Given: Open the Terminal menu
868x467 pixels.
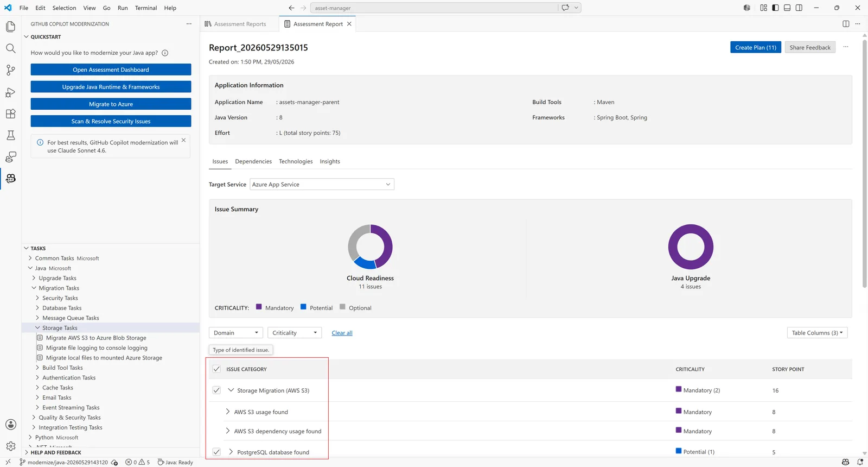Looking at the screenshot, I should [x=146, y=8].
